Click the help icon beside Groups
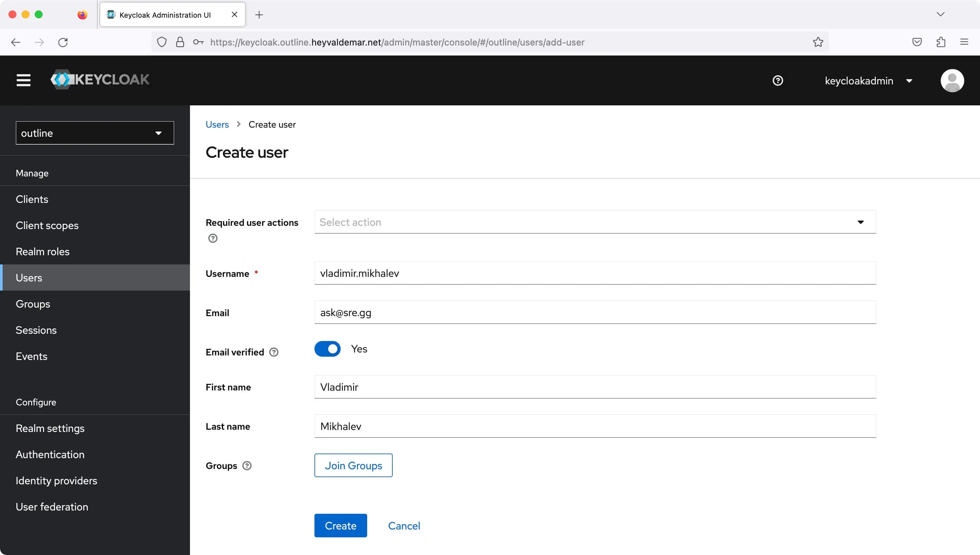 (x=247, y=465)
